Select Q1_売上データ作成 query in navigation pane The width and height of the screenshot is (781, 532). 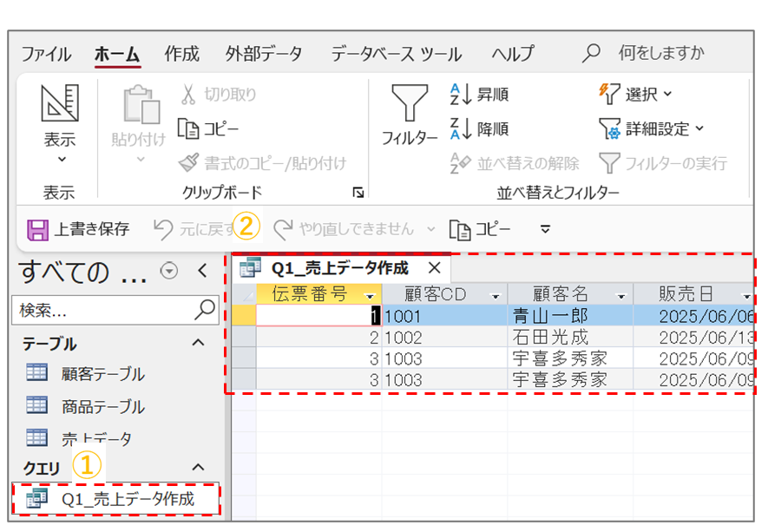(127, 499)
